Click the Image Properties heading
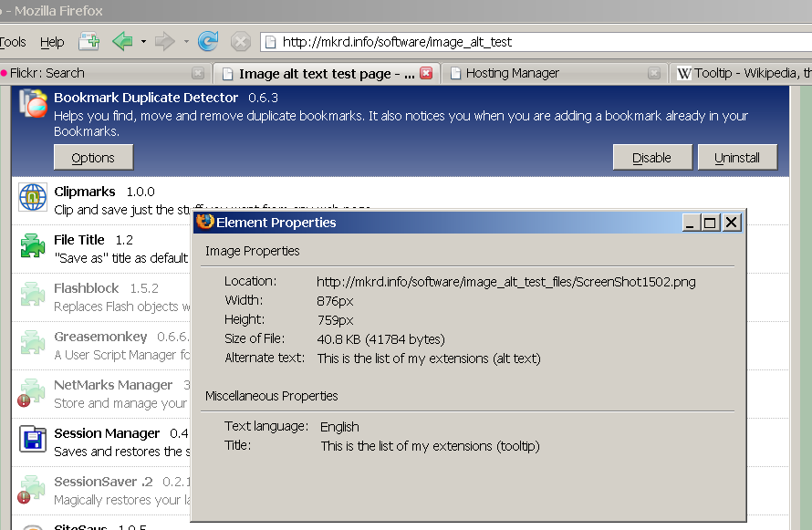 pos(252,251)
